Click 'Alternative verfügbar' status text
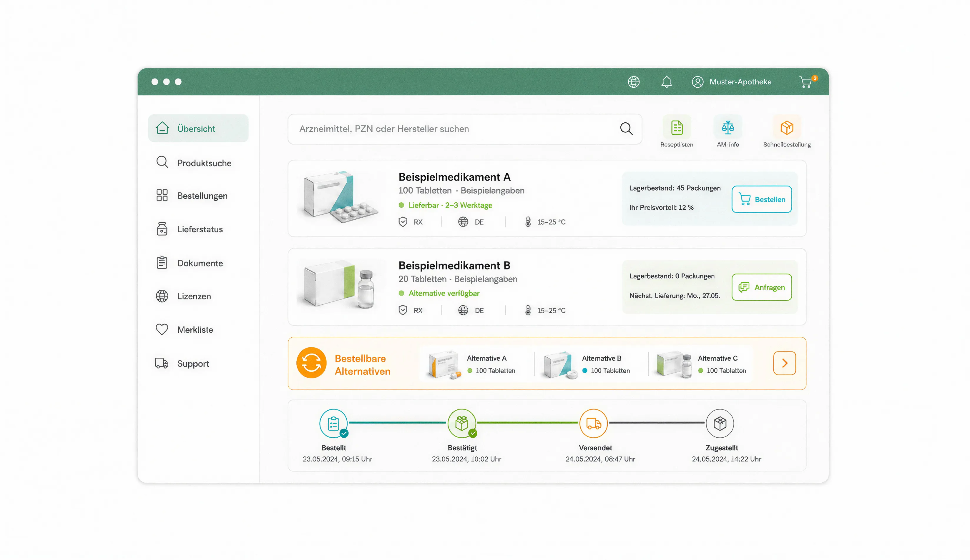 click(x=444, y=293)
